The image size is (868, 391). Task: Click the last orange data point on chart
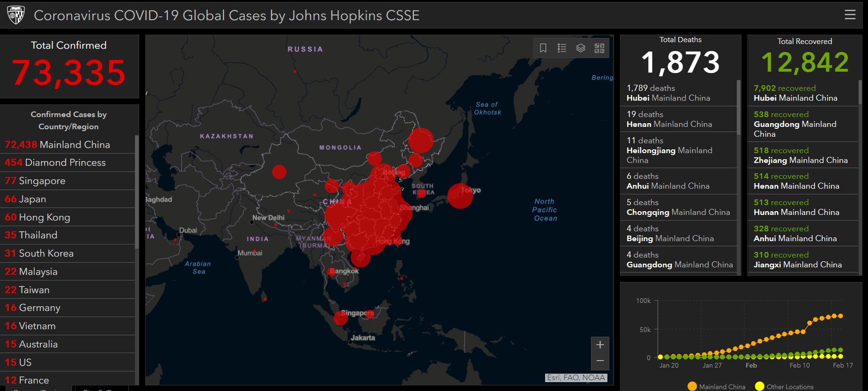tap(840, 316)
